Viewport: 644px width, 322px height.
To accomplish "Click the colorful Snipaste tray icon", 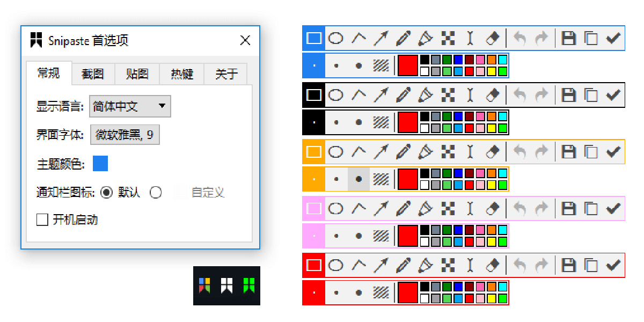I will click(204, 286).
